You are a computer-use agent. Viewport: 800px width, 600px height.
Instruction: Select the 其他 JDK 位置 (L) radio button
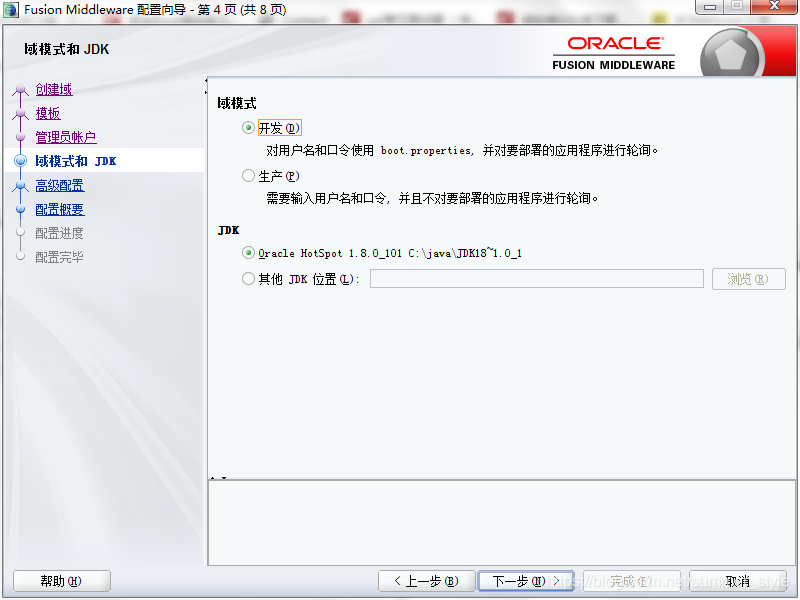(248, 279)
